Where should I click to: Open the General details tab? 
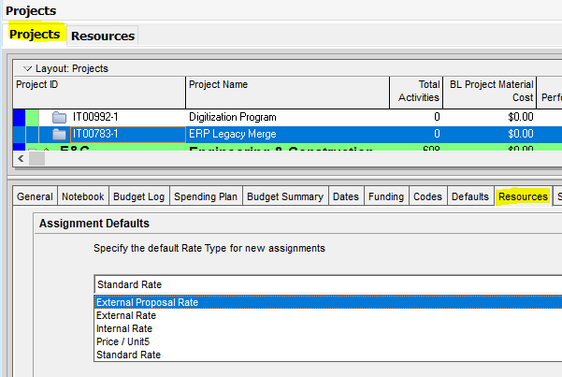pos(35,196)
